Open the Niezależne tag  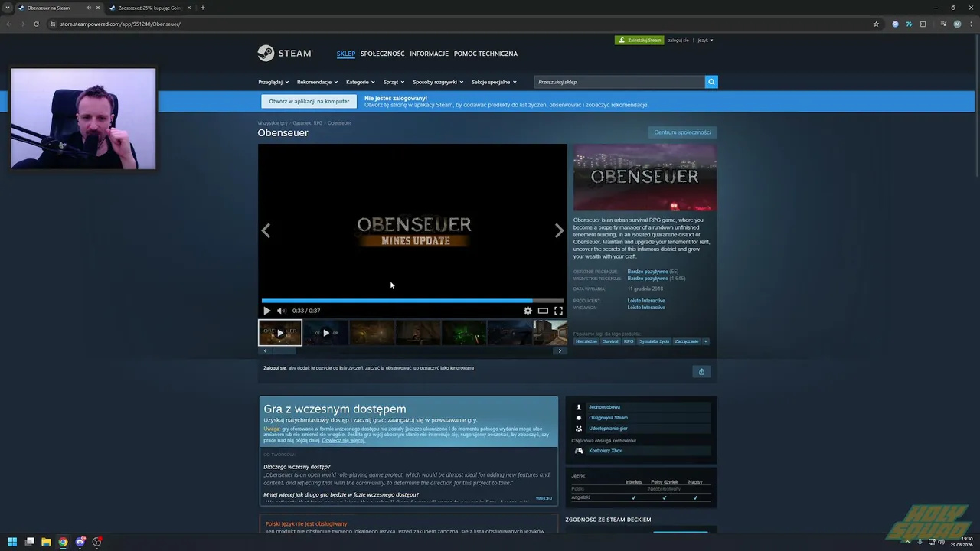click(x=586, y=341)
